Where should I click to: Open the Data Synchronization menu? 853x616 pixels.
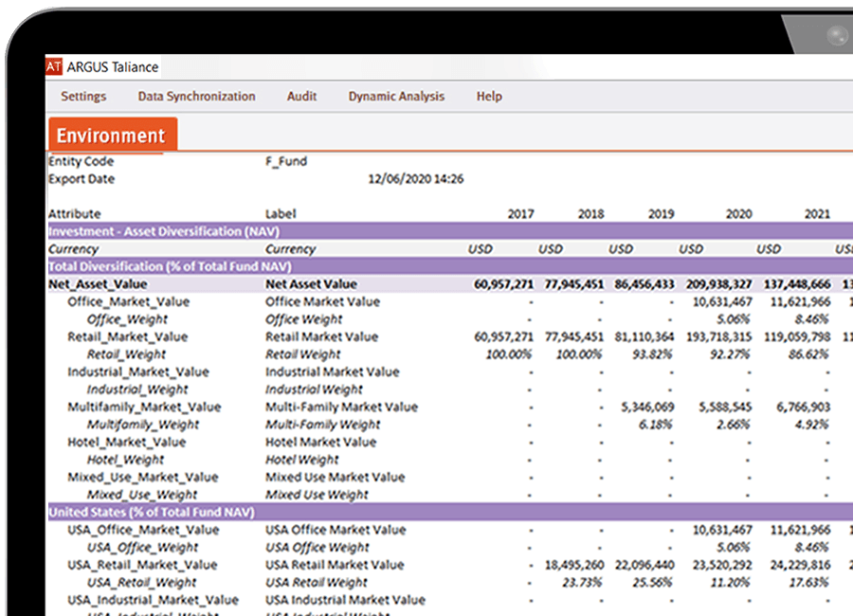[196, 97]
